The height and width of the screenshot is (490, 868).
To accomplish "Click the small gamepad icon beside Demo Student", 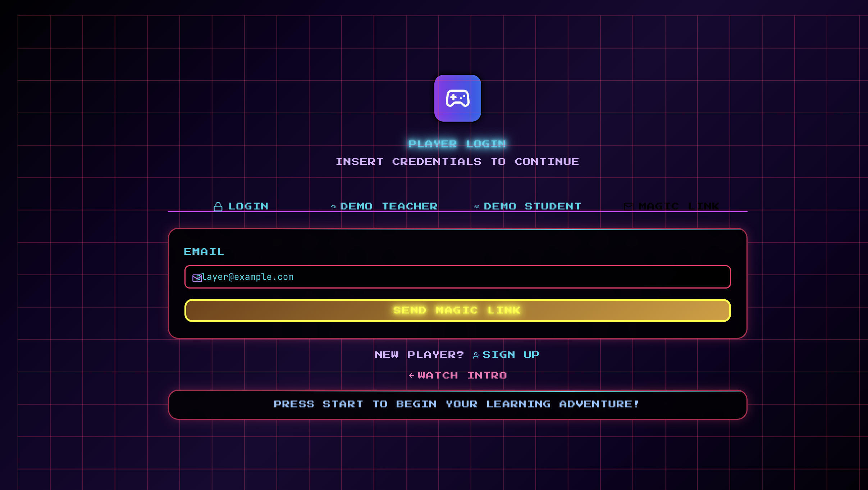I will coord(476,207).
